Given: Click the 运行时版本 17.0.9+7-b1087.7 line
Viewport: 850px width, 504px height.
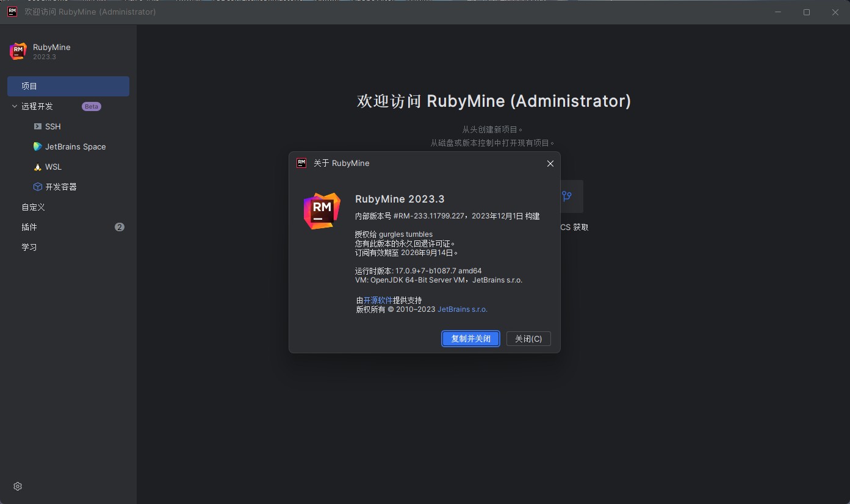Looking at the screenshot, I should [418, 271].
